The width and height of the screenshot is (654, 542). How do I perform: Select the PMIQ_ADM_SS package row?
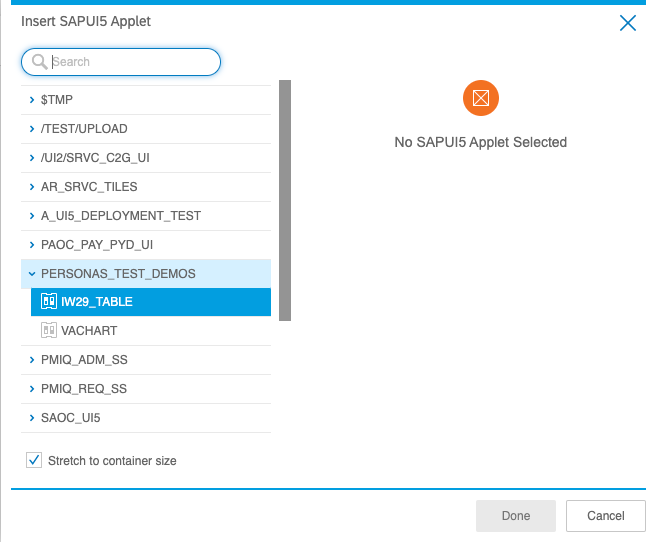[84, 360]
